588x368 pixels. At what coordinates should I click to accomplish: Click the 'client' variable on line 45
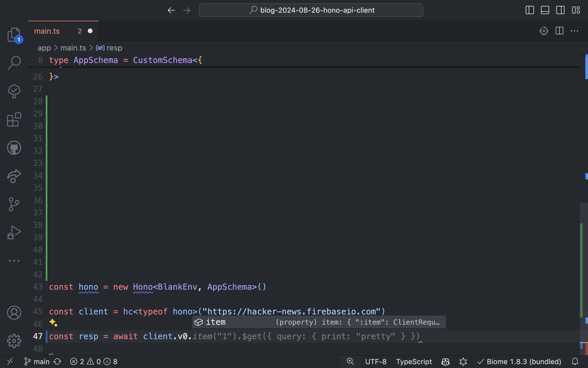pyautogui.click(x=93, y=312)
